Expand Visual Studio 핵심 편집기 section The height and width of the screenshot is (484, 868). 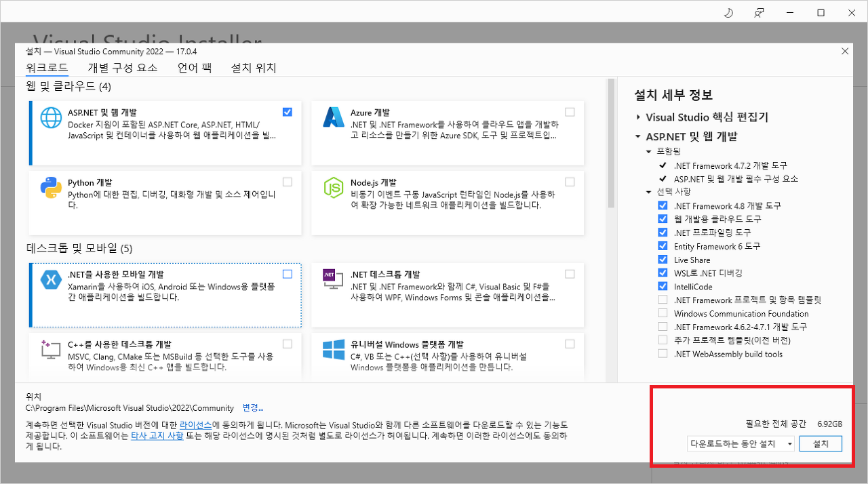coord(638,117)
